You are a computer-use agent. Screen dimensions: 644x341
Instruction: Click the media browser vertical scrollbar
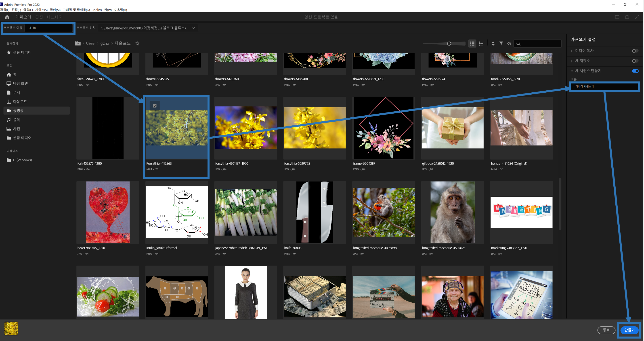tap(560, 204)
